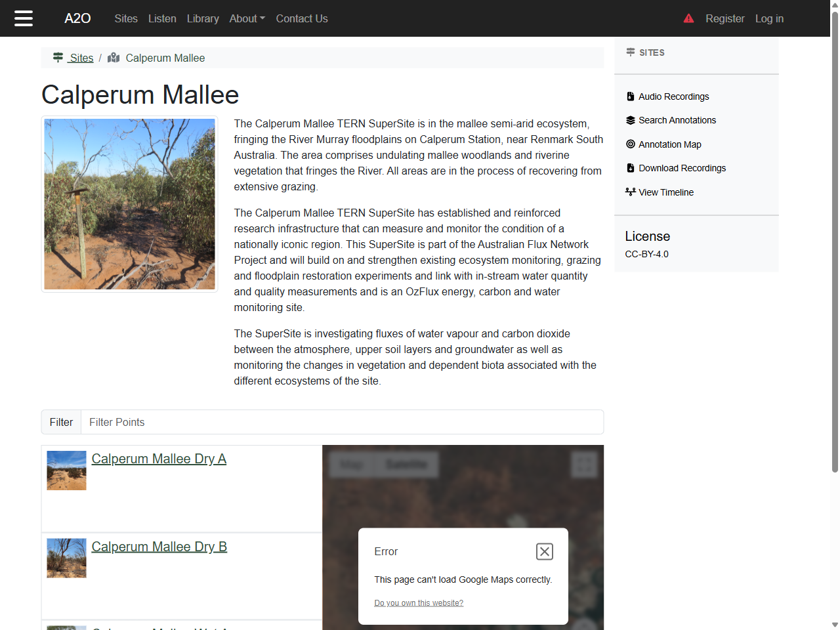Image resolution: width=840 pixels, height=630 pixels.
Task: Click the Filter label beside the input
Action: click(x=61, y=422)
